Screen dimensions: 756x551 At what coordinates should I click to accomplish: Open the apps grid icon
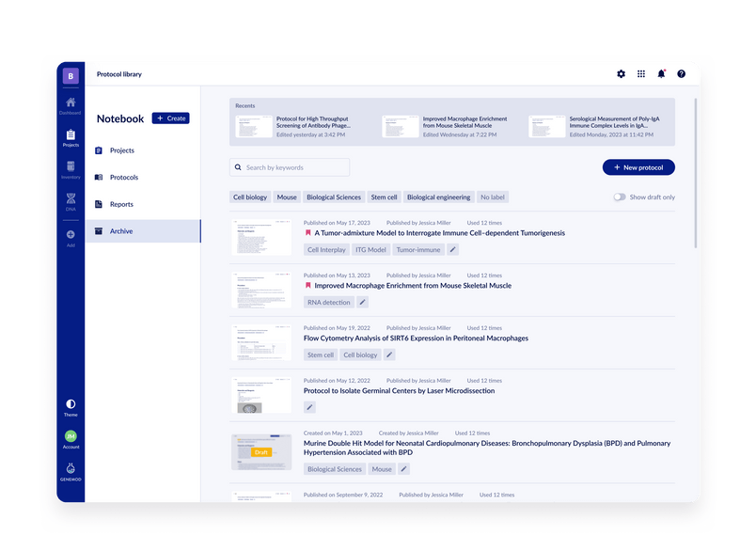tap(641, 74)
